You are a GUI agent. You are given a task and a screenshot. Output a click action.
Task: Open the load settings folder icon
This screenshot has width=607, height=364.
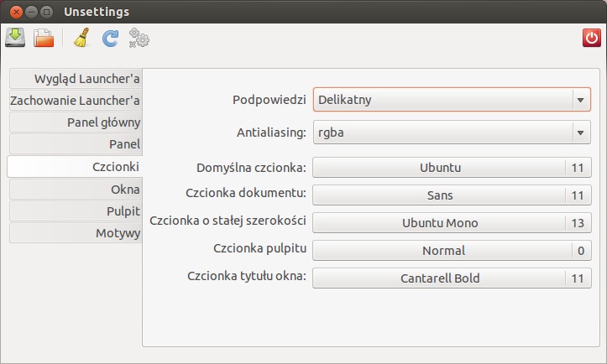click(x=44, y=38)
